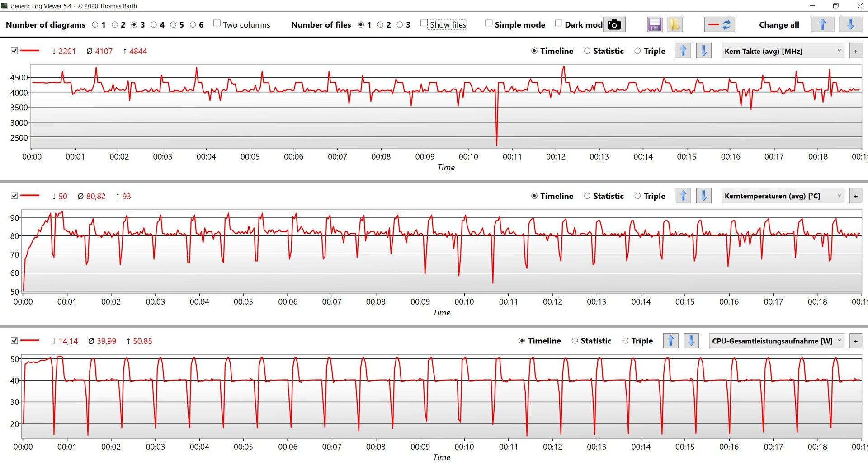The height and width of the screenshot is (470, 868).
Task: Enable the Two columns checkbox
Action: tap(217, 23)
